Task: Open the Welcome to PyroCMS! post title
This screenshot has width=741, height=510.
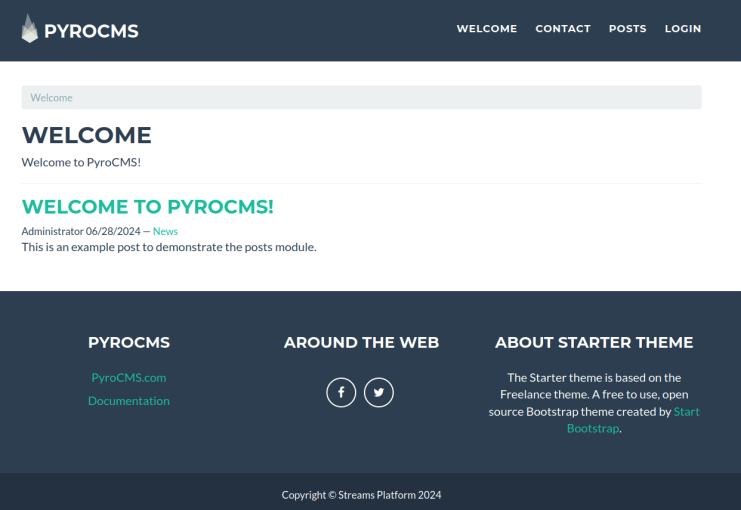Action: [147, 207]
